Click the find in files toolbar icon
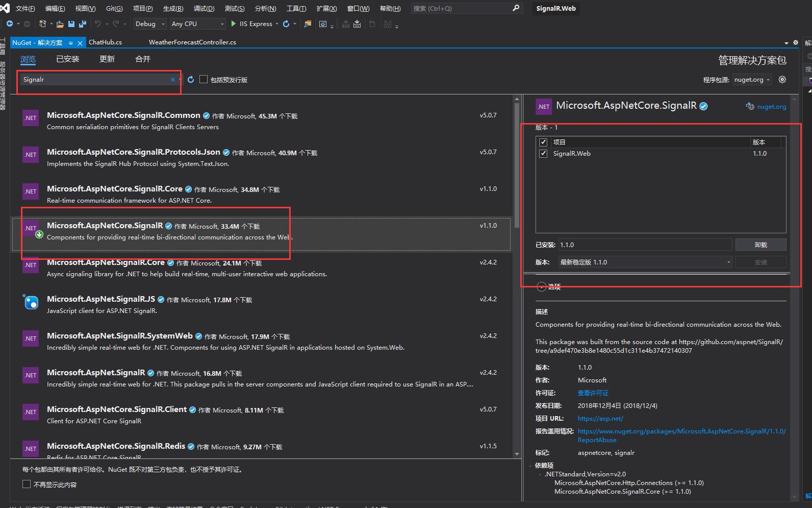The width and height of the screenshot is (812, 508). (308, 23)
